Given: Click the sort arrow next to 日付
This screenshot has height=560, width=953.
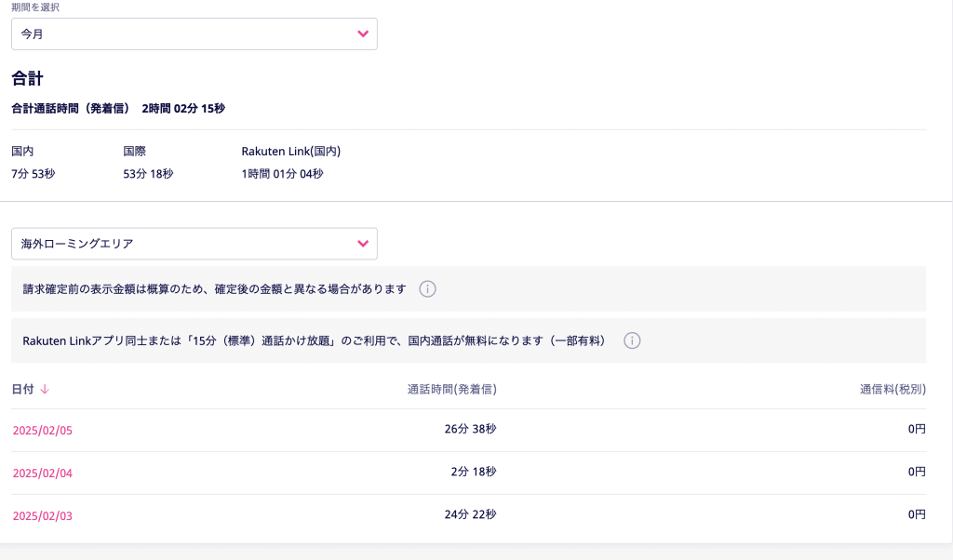Looking at the screenshot, I should [x=45, y=390].
